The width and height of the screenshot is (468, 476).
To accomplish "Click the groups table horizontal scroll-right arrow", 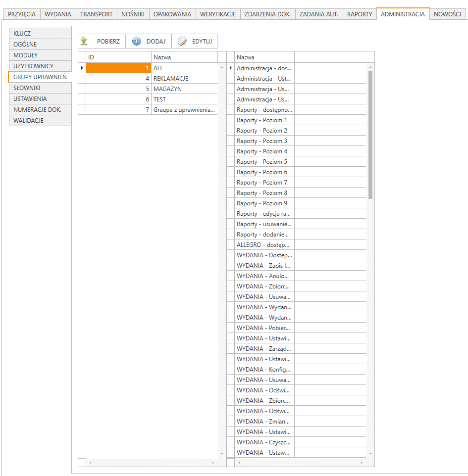I will pos(213,463).
